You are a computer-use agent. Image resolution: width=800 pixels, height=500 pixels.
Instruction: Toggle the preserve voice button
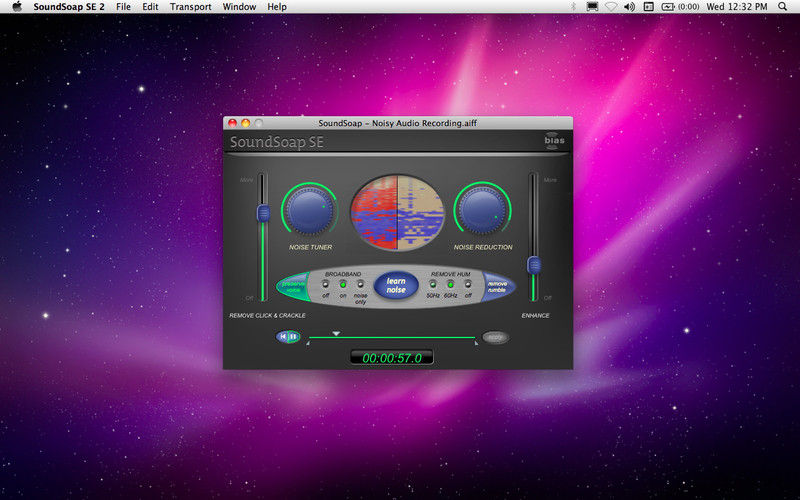click(x=293, y=287)
